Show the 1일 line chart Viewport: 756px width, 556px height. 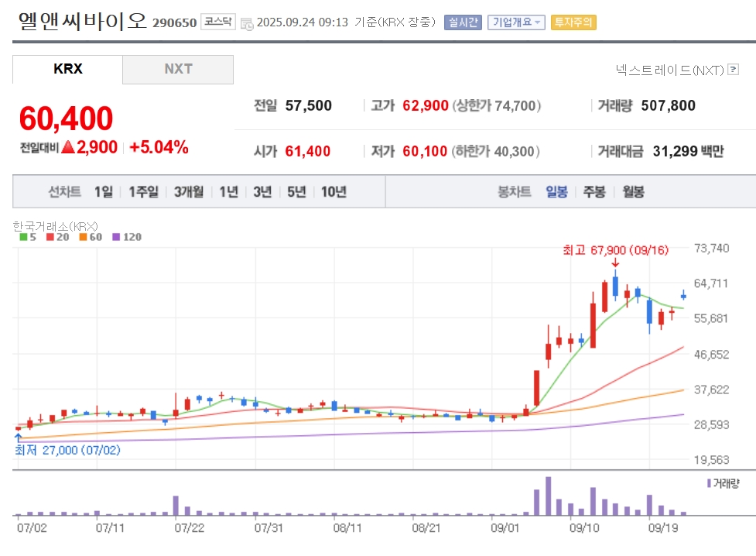(104, 192)
